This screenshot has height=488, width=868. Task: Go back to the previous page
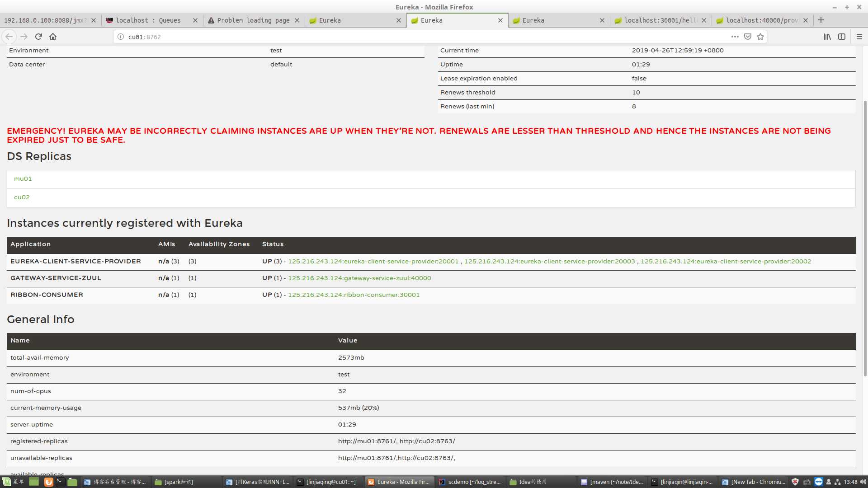pos(9,37)
